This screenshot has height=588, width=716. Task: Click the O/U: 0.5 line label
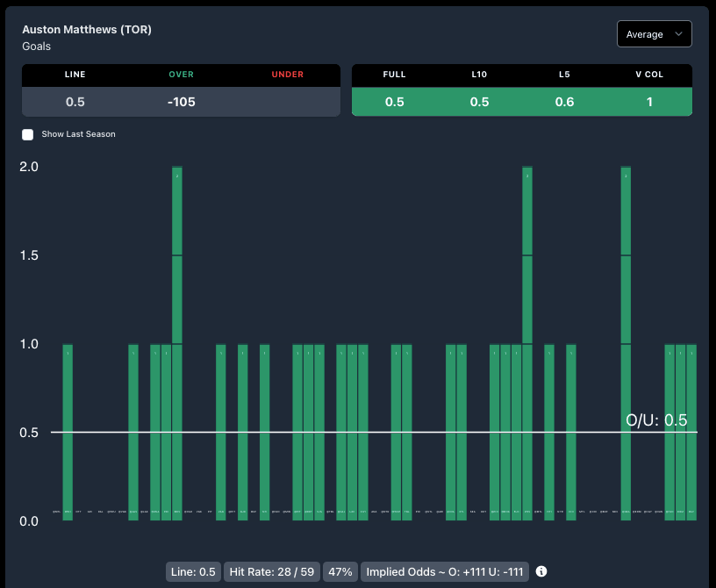tap(655, 419)
